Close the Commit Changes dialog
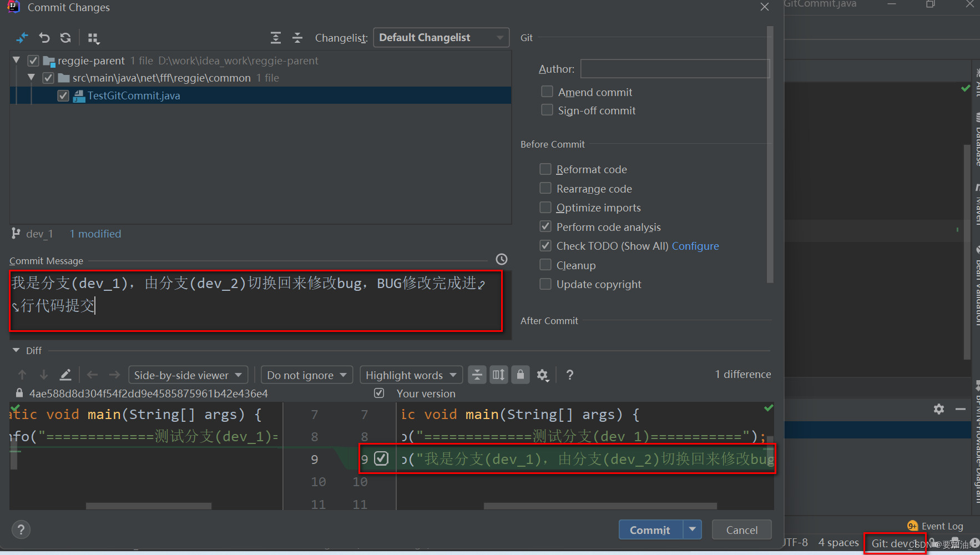Image resolution: width=980 pixels, height=555 pixels. coord(765,7)
